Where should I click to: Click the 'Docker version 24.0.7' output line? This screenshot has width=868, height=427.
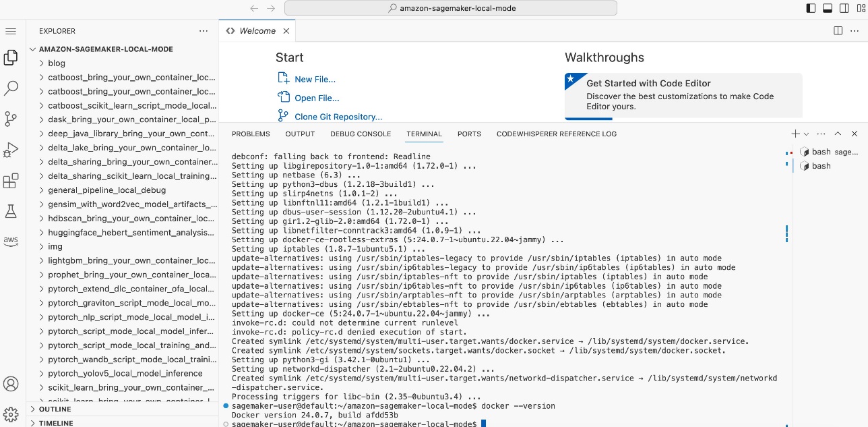(315, 415)
